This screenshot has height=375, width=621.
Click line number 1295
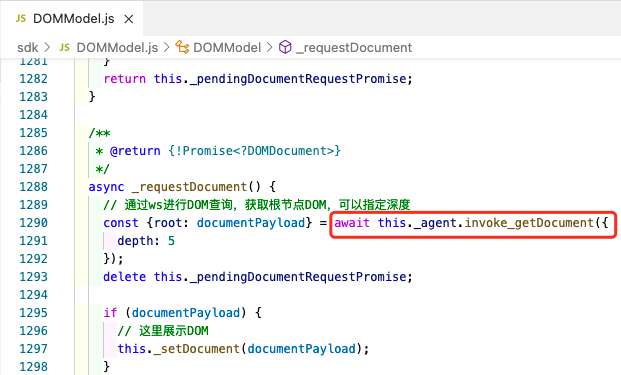click(x=34, y=313)
